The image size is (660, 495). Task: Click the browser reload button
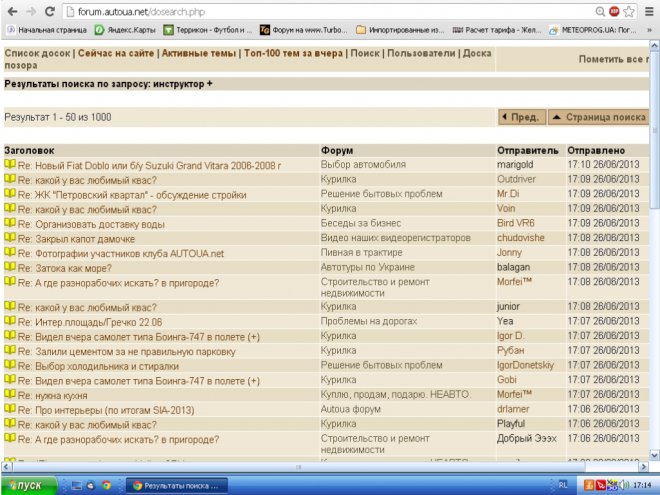pyautogui.click(x=48, y=11)
